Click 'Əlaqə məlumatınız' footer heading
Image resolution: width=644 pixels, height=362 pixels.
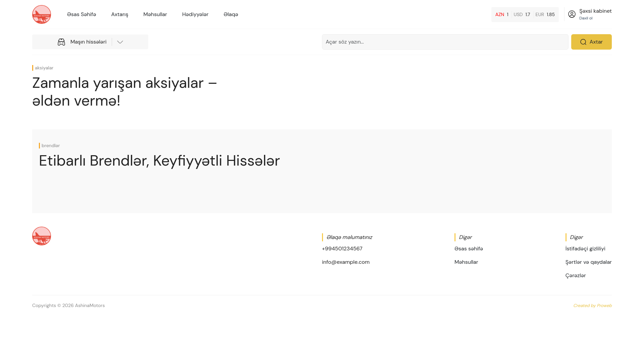349,237
